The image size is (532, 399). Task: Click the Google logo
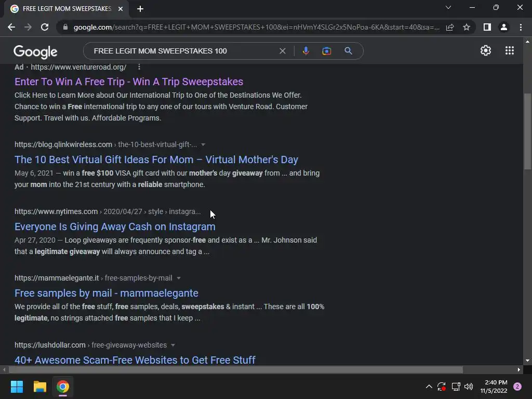click(35, 51)
